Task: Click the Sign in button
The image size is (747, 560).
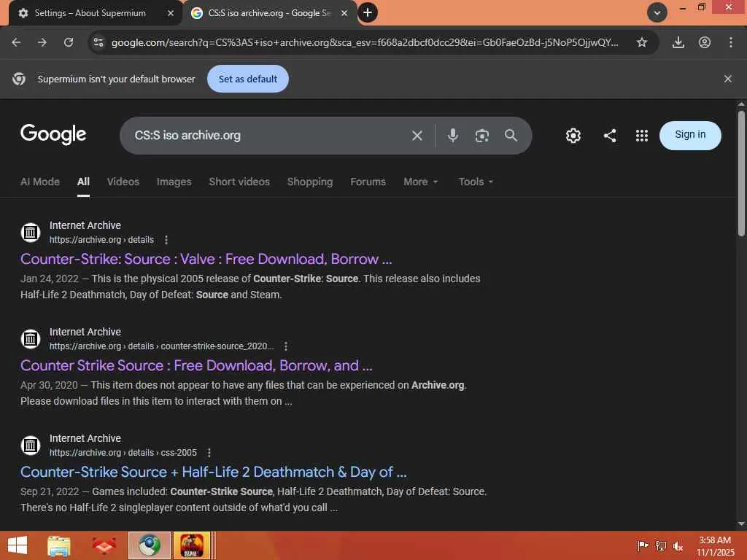Action: click(x=690, y=135)
